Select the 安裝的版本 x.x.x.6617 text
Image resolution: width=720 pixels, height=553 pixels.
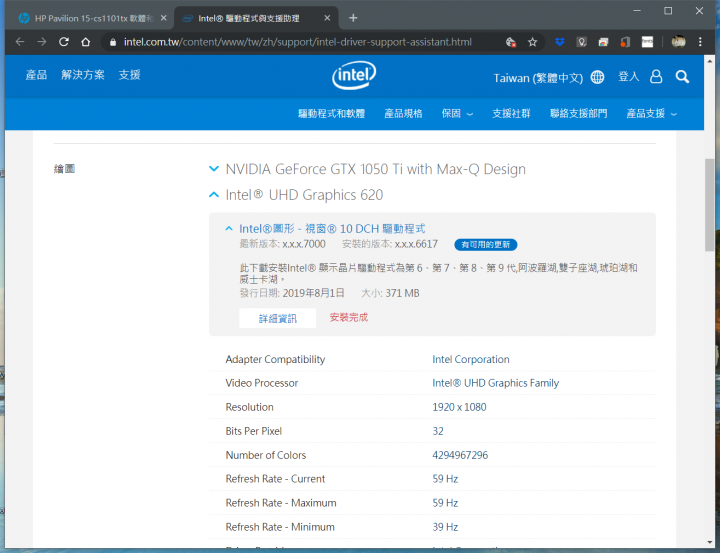[390, 244]
